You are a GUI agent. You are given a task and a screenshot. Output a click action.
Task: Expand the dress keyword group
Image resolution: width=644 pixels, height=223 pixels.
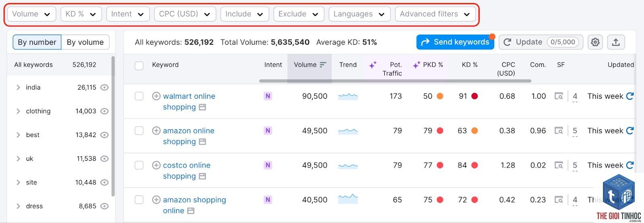coord(18,206)
